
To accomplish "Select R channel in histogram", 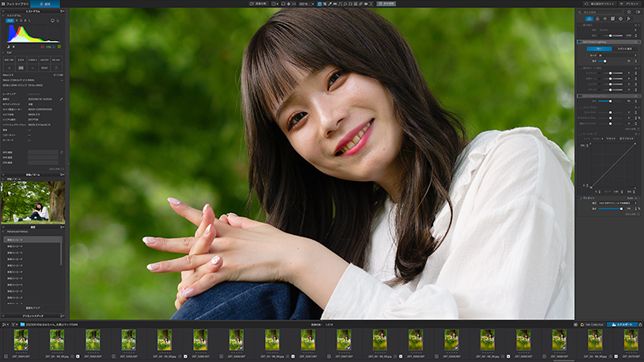I will [17, 21].
